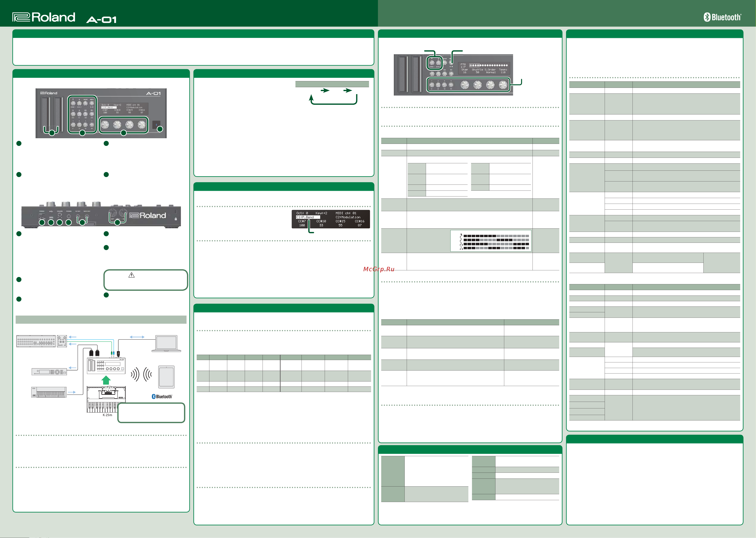Select the K-25m keyboard unit illustration
Screen dimensions: 756x538
point(106,399)
